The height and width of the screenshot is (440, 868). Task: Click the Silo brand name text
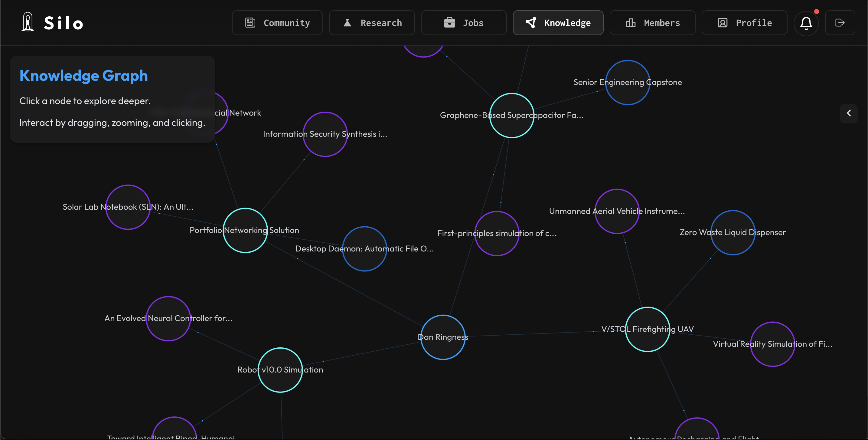[63, 23]
